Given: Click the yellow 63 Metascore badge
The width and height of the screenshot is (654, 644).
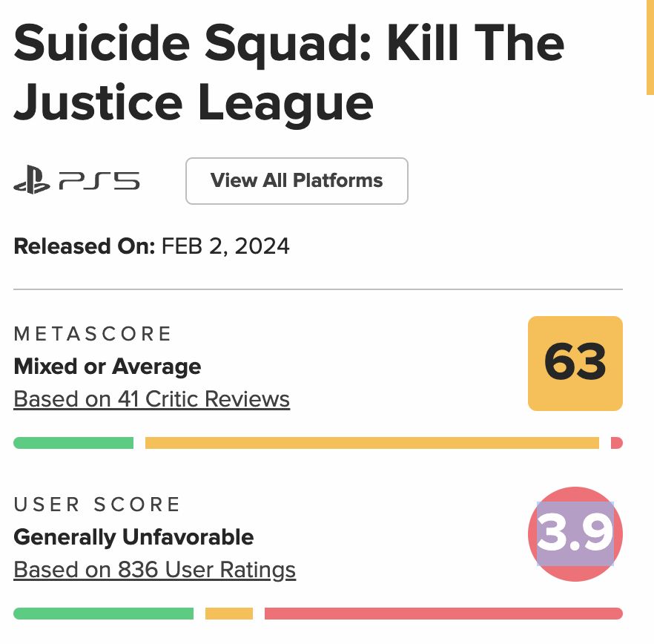Looking at the screenshot, I should [x=575, y=363].
